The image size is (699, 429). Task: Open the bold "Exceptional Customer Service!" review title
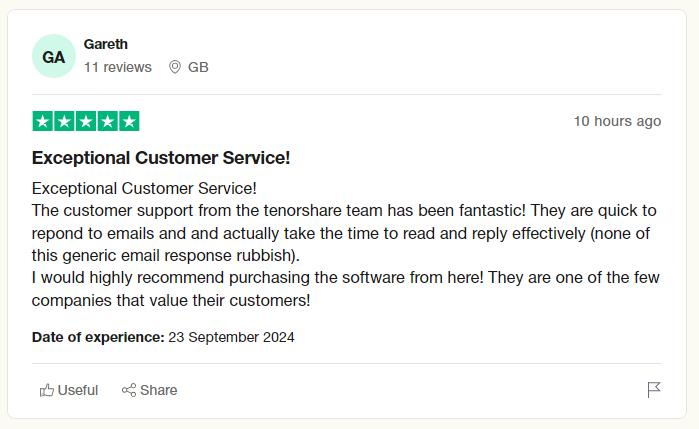[161, 158]
